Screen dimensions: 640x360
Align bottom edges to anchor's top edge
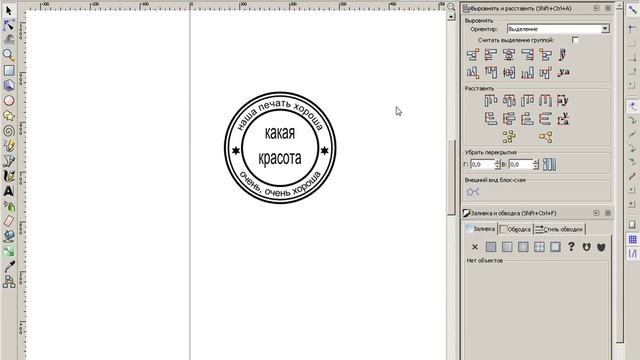[x=473, y=73]
